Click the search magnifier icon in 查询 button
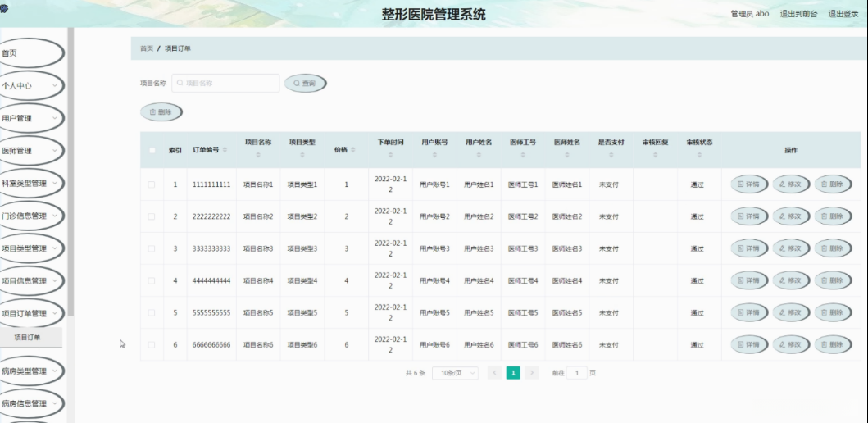 [x=296, y=84]
